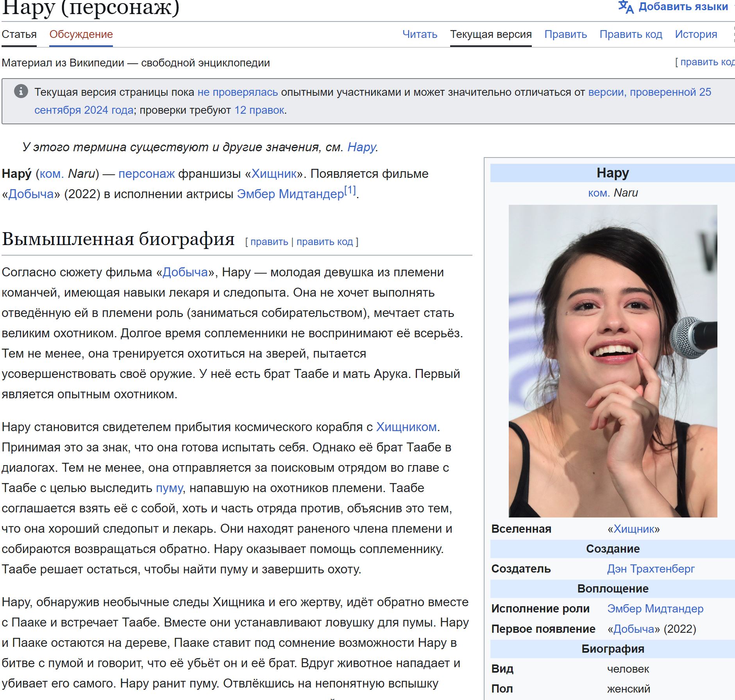Open the Добыча film link in lead
Screen dimensions: 735x700
tap(31, 194)
